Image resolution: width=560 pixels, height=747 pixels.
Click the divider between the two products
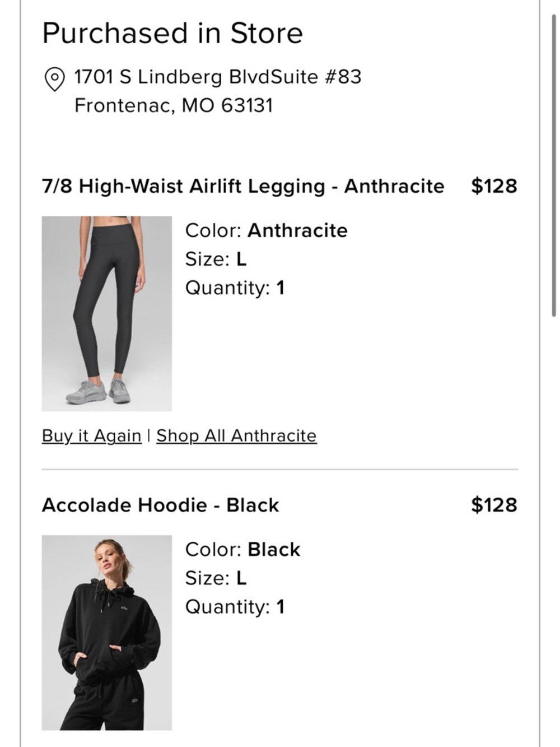[280, 467]
